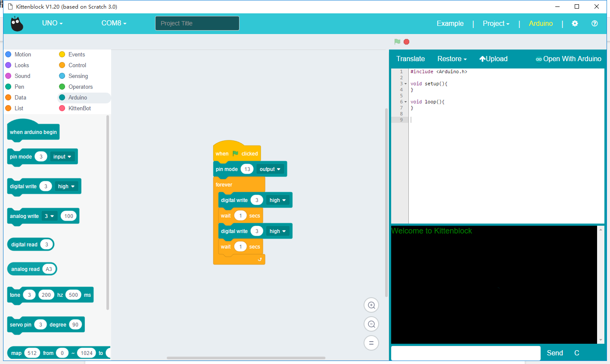Reset workspace zoom with equals icon
The width and height of the screenshot is (610, 364).
371,343
